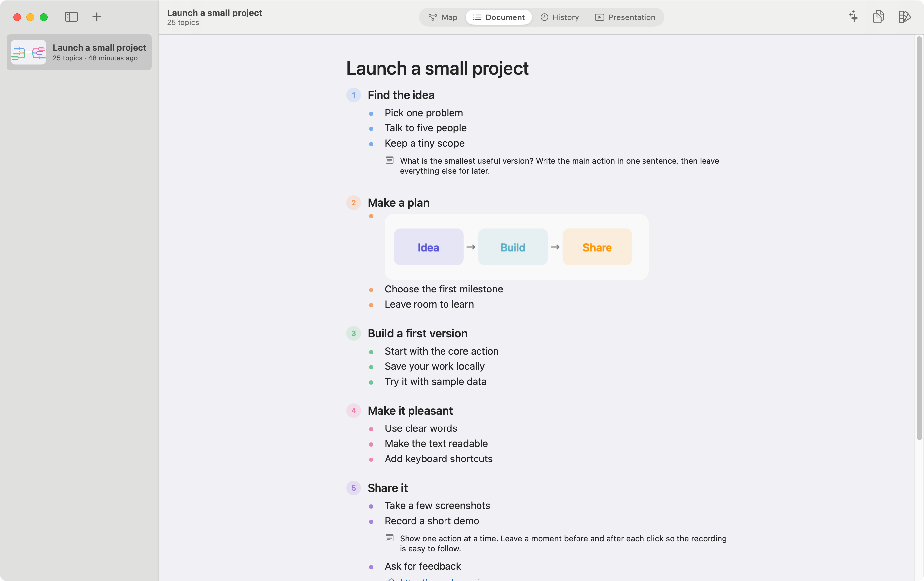Click the Build box in the diagram
The image size is (924, 581).
(x=512, y=247)
